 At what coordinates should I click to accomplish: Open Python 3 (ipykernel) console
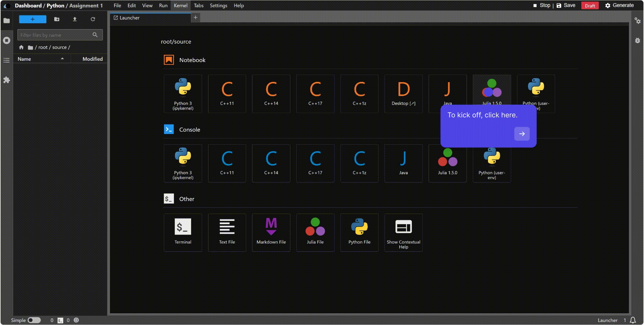tap(183, 163)
